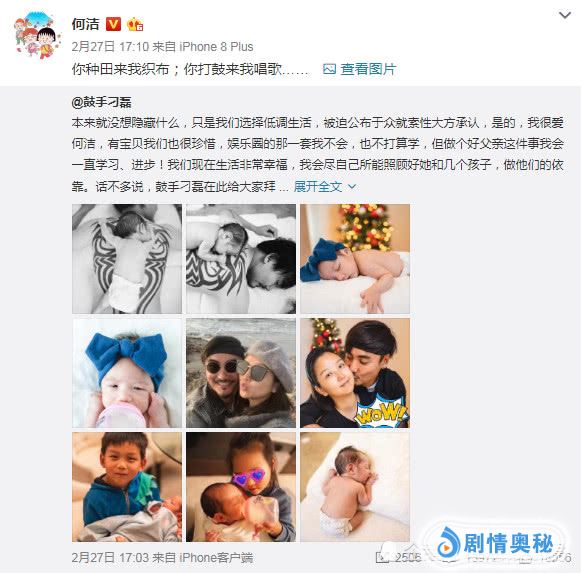
Task: Open the WOW sticker kiss photo
Action: (355, 373)
